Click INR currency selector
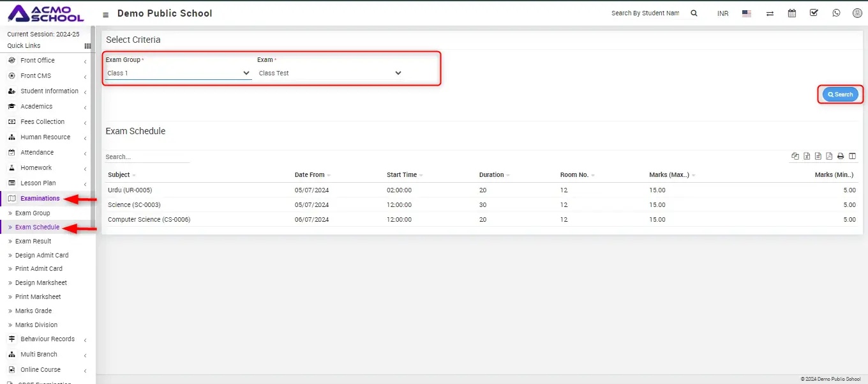This screenshot has height=384, width=868. coord(722,13)
